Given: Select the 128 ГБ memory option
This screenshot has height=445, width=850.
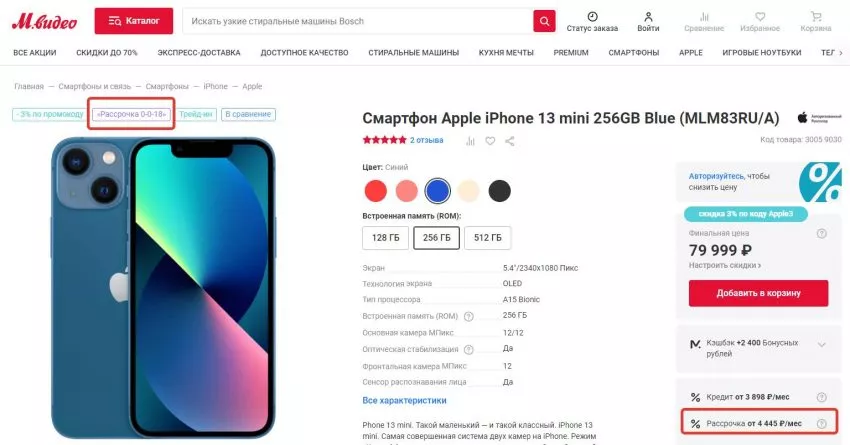Looking at the screenshot, I should click(x=385, y=238).
